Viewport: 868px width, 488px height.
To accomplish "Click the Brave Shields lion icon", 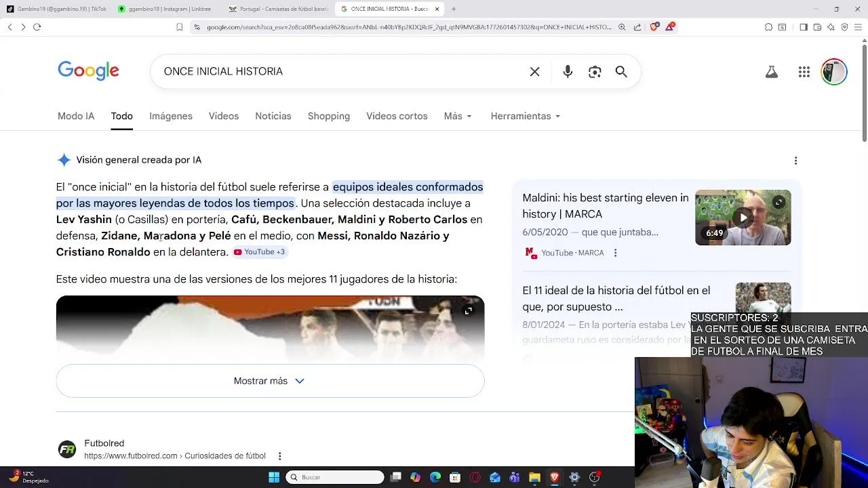I will click(654, 27).
